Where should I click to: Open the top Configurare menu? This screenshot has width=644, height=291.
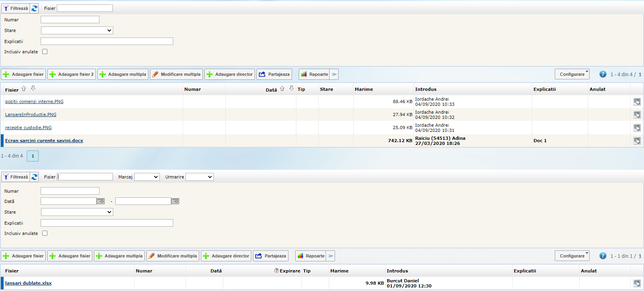pos(572,74)
